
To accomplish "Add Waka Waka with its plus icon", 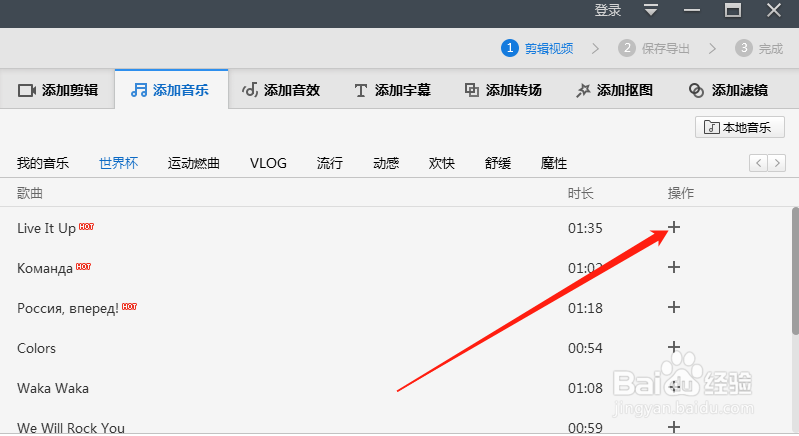I will 674,387.
